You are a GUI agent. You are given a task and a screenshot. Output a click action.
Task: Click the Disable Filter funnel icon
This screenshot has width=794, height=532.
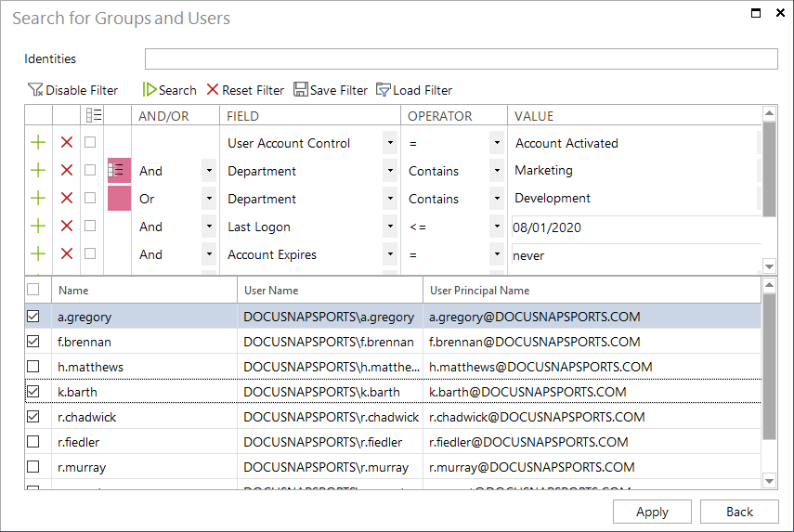35,90
